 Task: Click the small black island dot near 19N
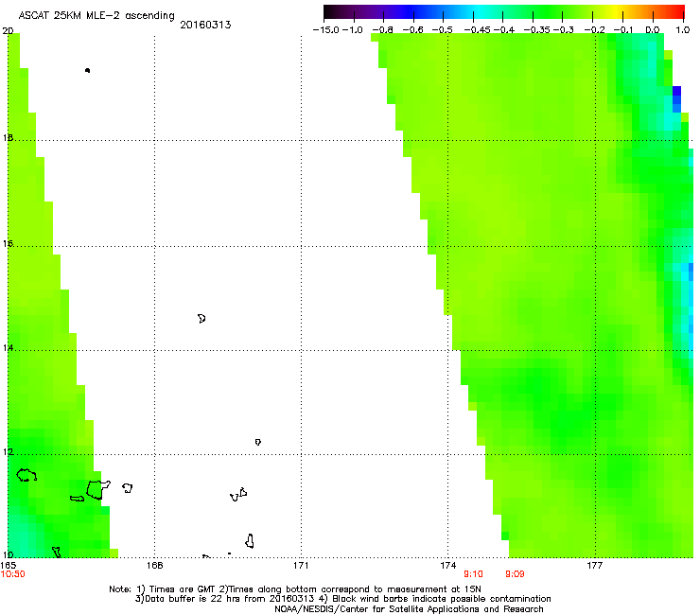point(87,70)
